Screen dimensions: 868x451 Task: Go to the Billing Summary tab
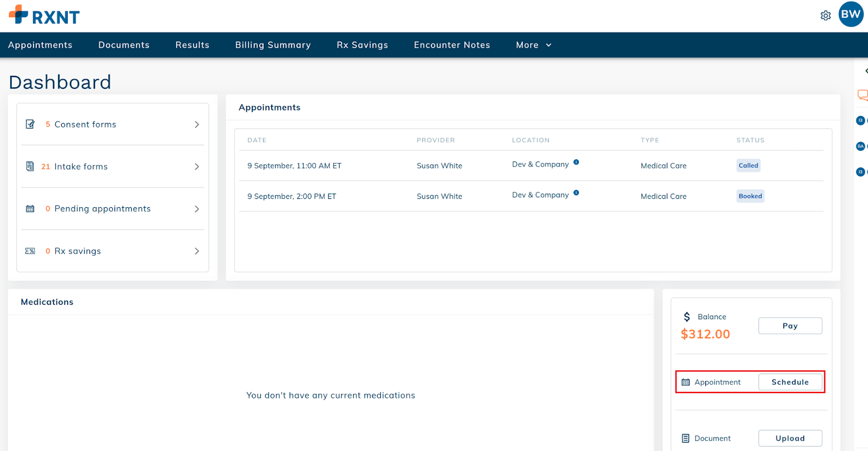[273, 45]
